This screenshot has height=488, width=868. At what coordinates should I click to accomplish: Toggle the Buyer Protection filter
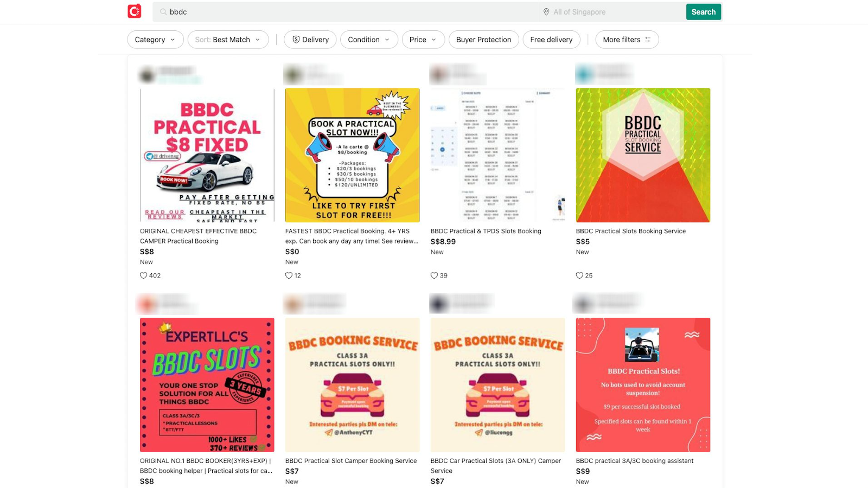tap(484, 40)
